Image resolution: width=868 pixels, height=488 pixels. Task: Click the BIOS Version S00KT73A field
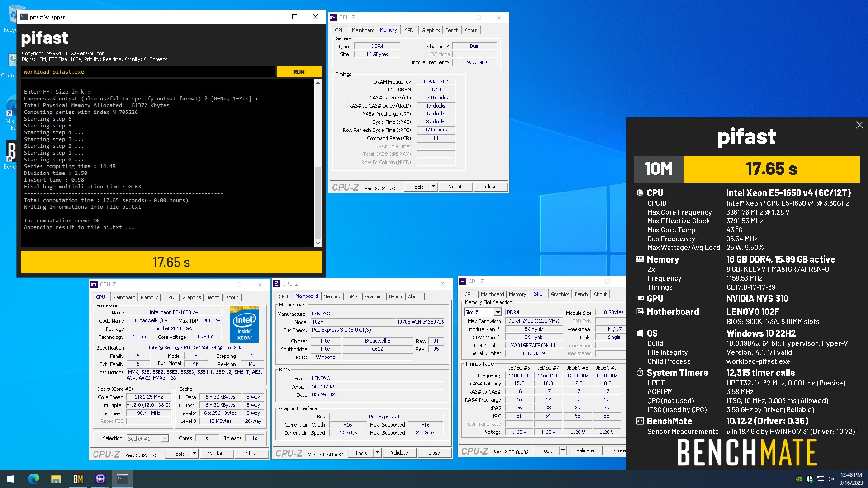coord(377,386)
